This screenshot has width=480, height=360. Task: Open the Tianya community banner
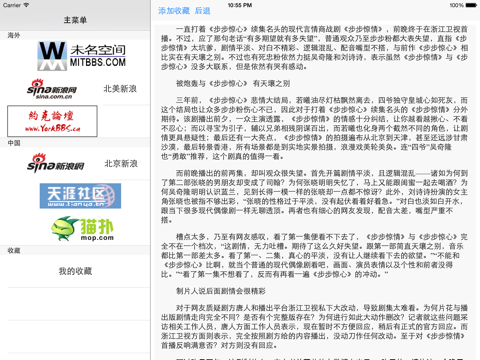tap(80, 196)
